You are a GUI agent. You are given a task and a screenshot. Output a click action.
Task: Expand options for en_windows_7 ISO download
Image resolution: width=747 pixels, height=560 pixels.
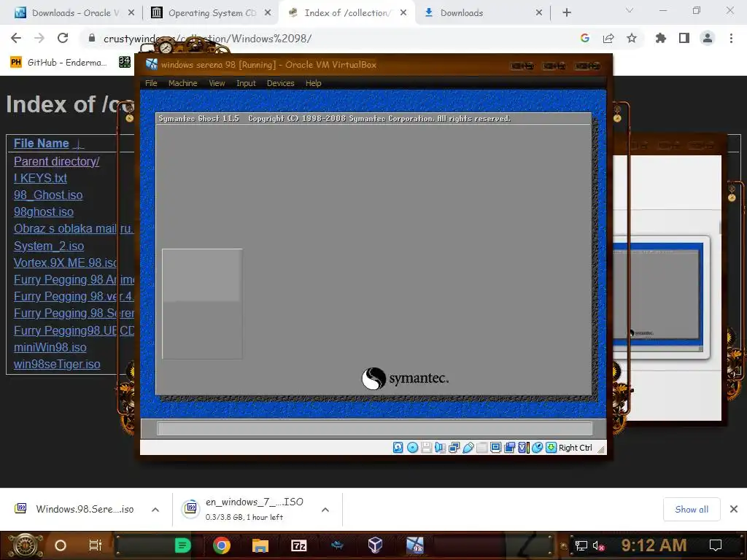tap(325, 510)
